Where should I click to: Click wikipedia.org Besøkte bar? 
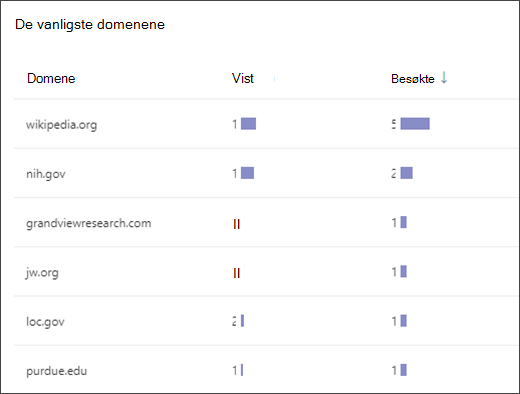pyautogui.click(x=415, y=124)
